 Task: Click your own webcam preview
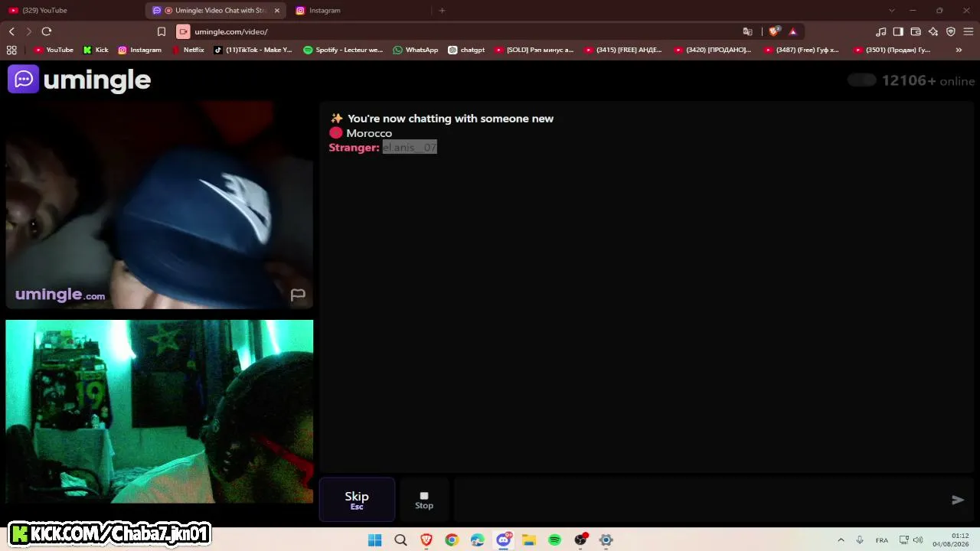coord(159,412)
